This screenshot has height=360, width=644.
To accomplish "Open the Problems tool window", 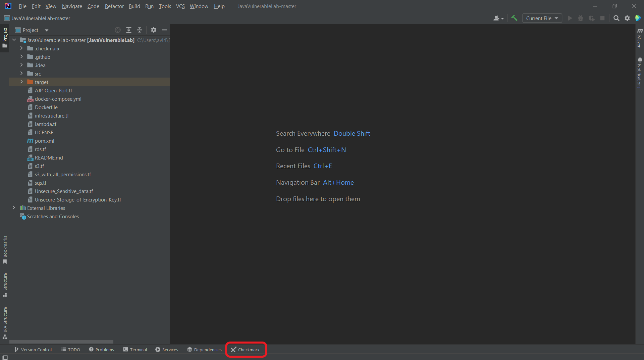I will pyautogui.click(x=102, y=350).
